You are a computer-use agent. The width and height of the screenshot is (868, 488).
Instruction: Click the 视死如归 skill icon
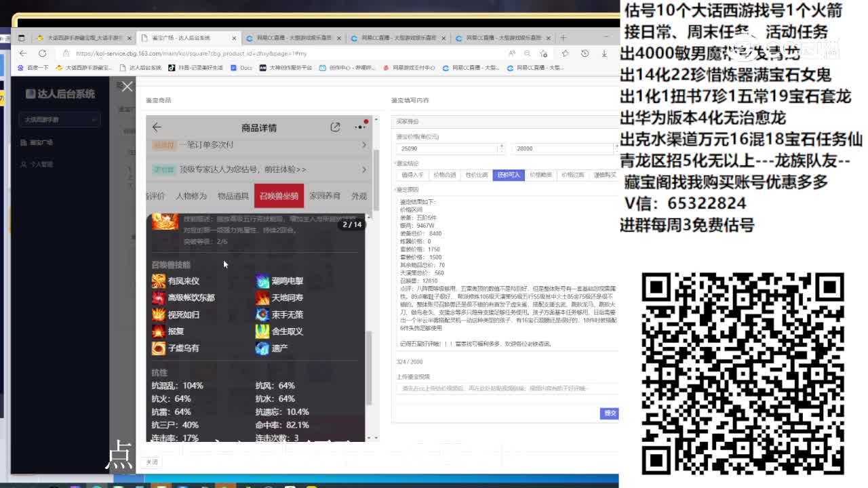158,314
